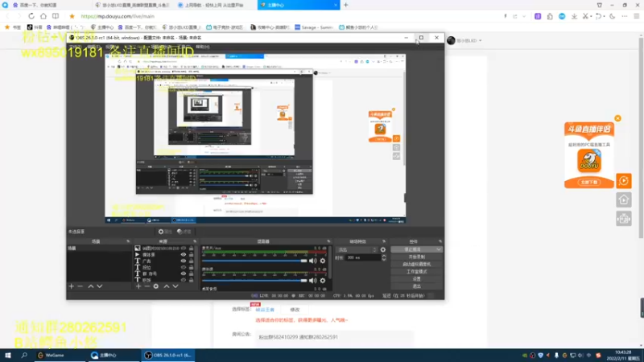Open OBS settings from the controls panel
This screenshot has width=644, height=362.
pyautogui.click(x=416, y=279)
